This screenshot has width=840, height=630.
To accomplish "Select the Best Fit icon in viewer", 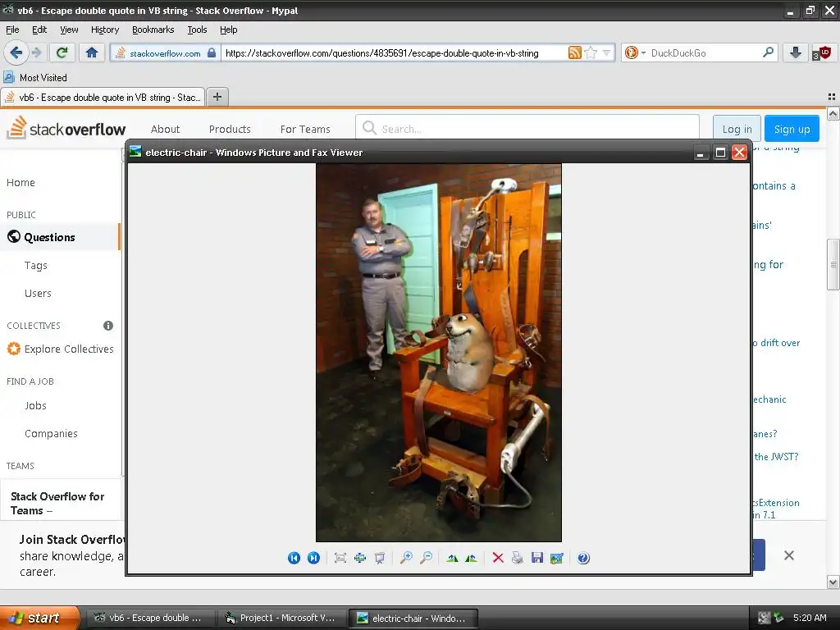I will point(340,558).
